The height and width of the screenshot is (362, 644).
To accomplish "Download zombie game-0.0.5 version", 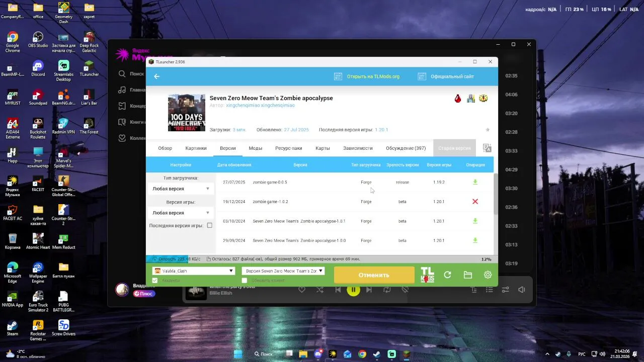I will [475, 182].
